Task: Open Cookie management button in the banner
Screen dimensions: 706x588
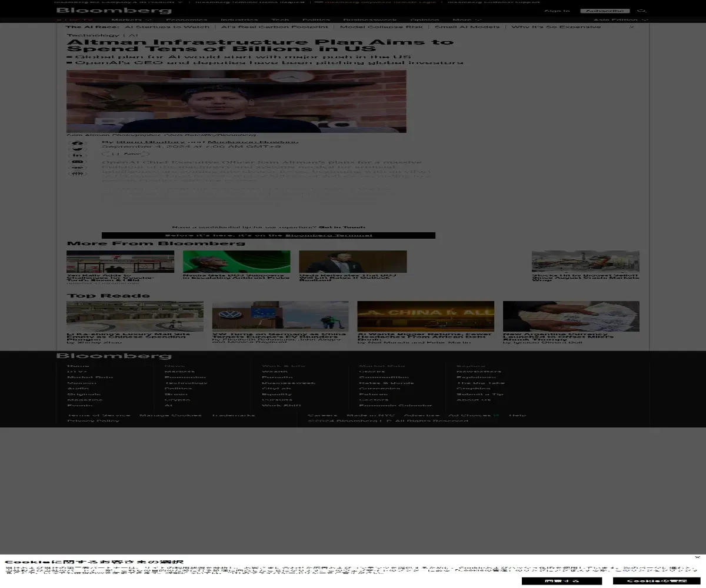Action: [x=656, y=581]
